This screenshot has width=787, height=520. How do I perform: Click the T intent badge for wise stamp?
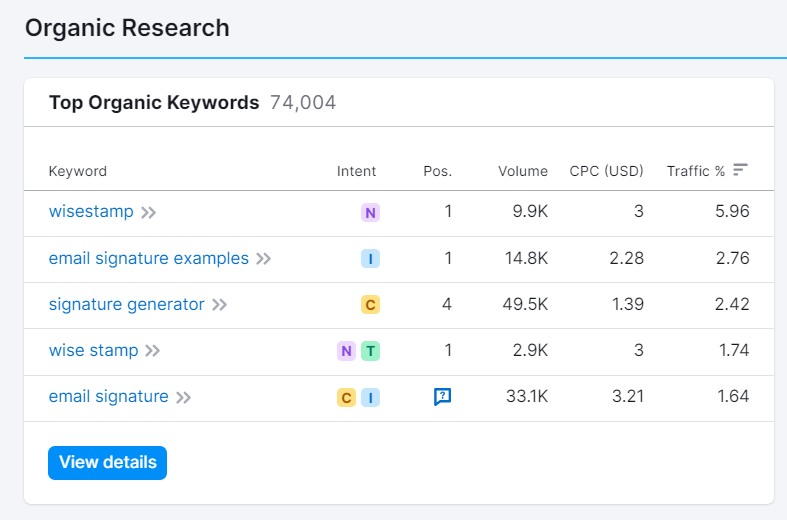click(x=370, y=351)
